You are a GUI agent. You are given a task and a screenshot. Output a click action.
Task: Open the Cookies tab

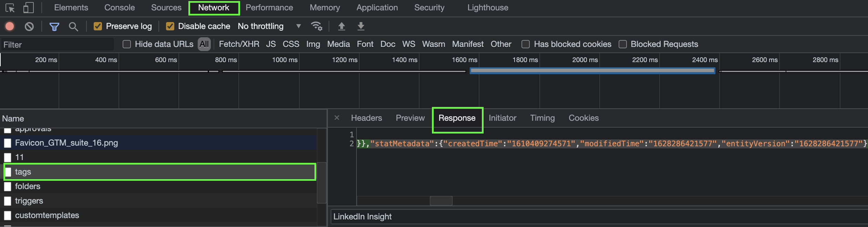pos(583,118)
